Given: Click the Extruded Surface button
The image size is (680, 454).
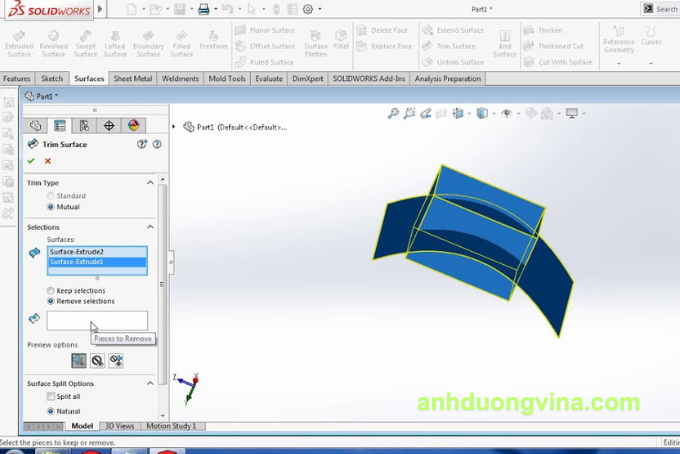Looking at the screenshot, I should (19, 42).
